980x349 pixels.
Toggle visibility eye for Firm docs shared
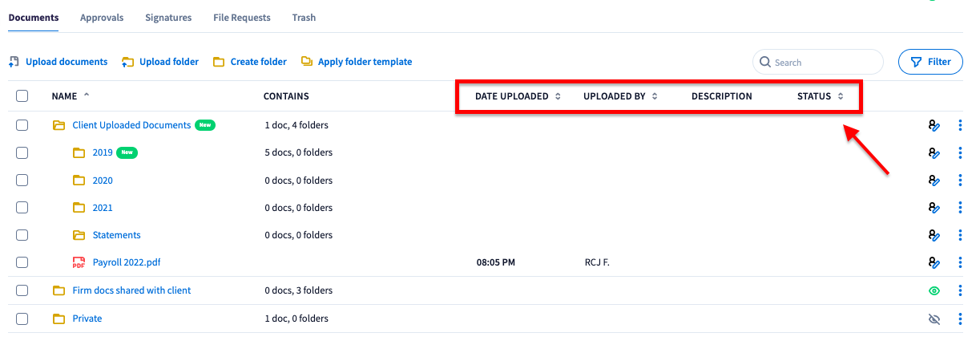pyautogui.click(x=934, y=290)
